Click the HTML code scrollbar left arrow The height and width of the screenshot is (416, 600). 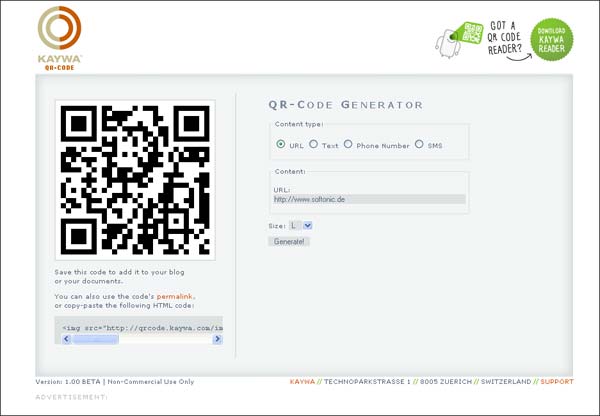tap(66, 340)
